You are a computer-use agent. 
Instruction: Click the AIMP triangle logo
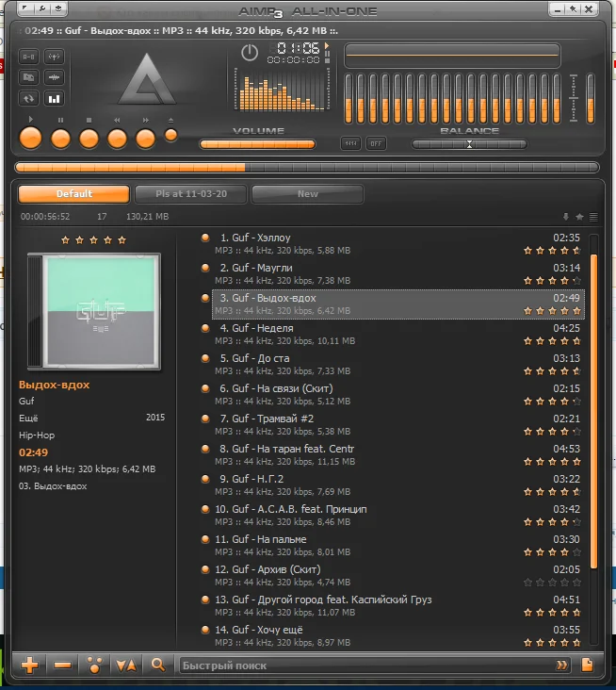pyautogui.click(x=147, y=79)
